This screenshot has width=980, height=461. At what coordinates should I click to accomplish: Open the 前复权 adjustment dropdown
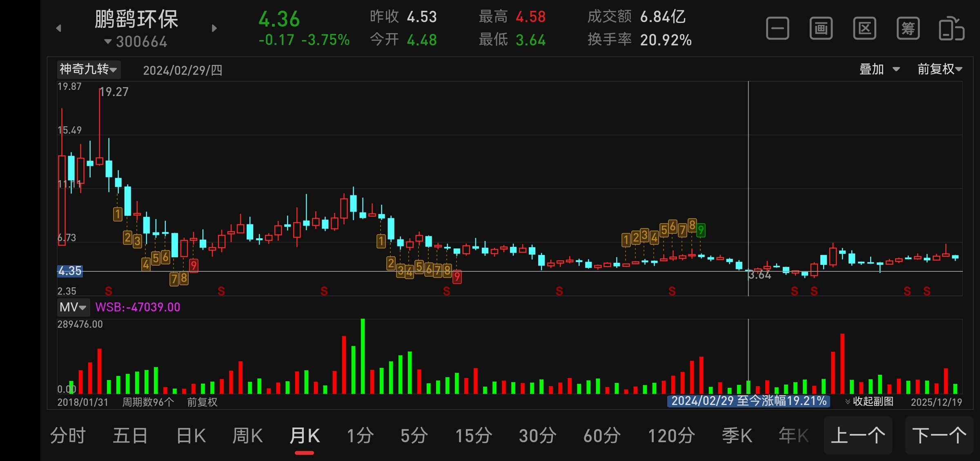point(940,69)
